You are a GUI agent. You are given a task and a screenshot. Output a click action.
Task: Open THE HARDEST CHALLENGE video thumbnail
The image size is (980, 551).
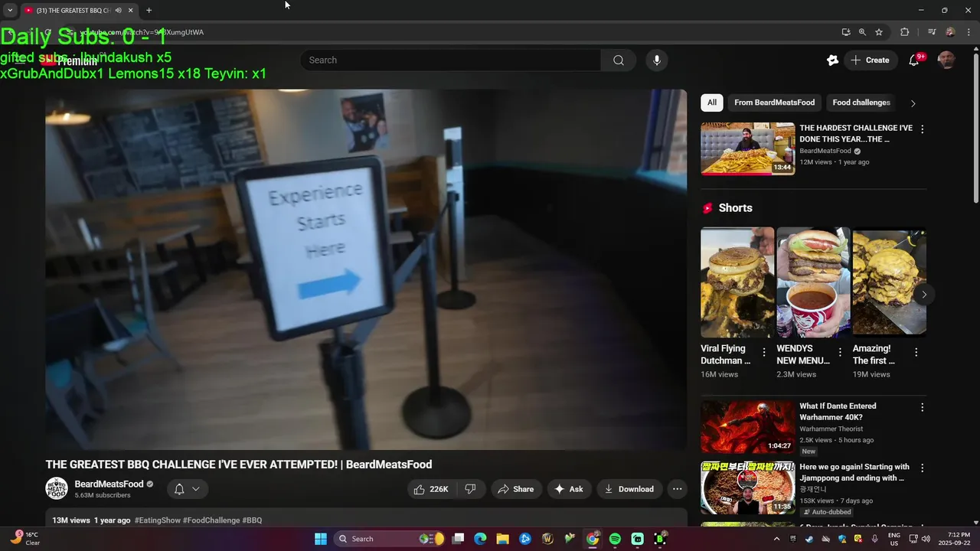coord(748,149)
